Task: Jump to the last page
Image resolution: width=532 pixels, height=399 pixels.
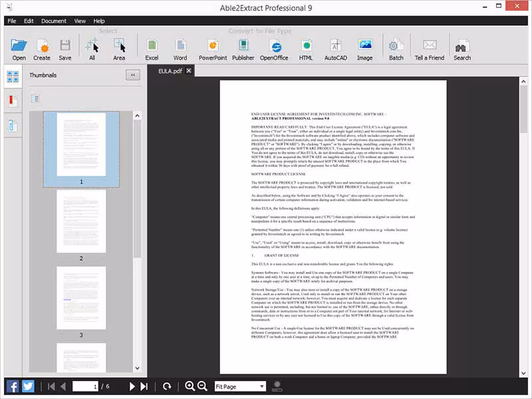Action: 144,386
